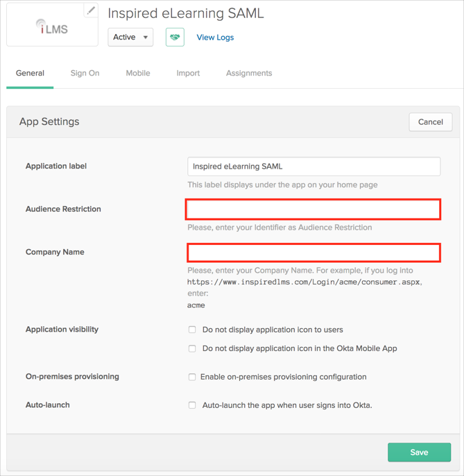Click into the Company Name field
The height and width of the screenshot is (476, 464).
pyautogui.click(x=313, y=253)
